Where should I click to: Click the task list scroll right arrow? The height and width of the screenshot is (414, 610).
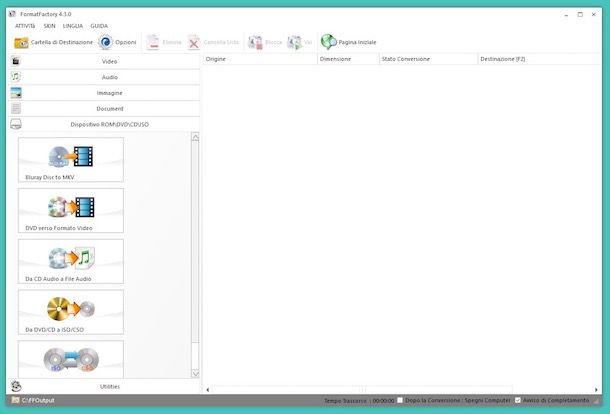tap(596, 389)
